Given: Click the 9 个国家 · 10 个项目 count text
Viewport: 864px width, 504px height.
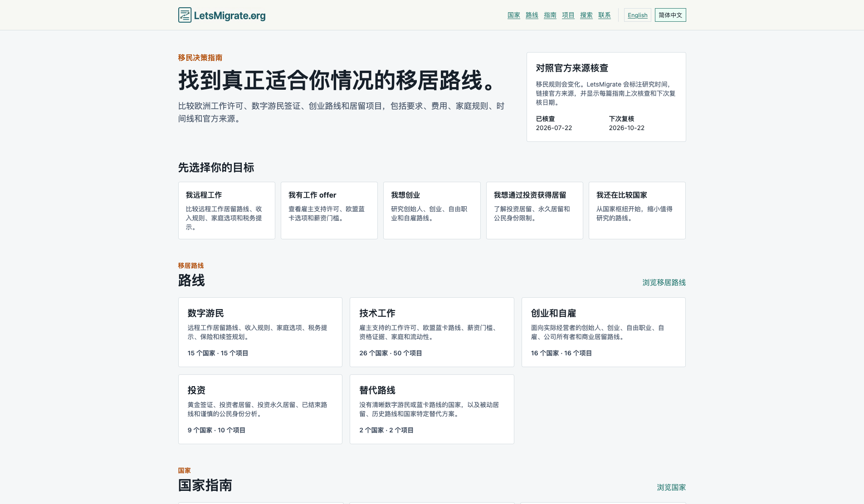Looking at the screenshot, I should pyautogui.click(x=217, y=430).
